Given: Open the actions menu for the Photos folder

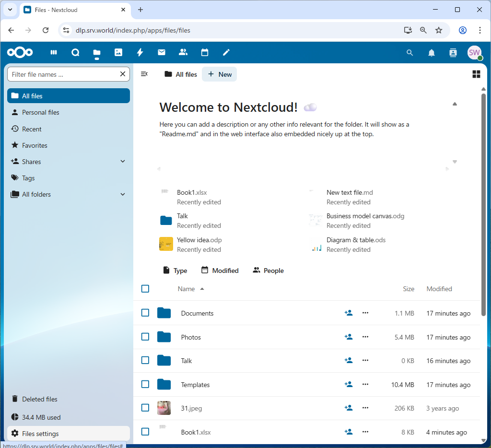Looking at the screenshot, I should [x=365, y=337].
